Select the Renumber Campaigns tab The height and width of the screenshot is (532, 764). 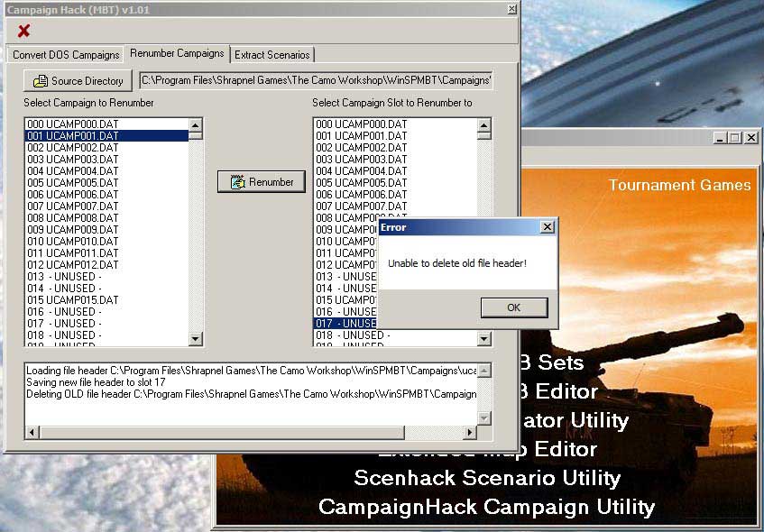[x=177, y=54]
